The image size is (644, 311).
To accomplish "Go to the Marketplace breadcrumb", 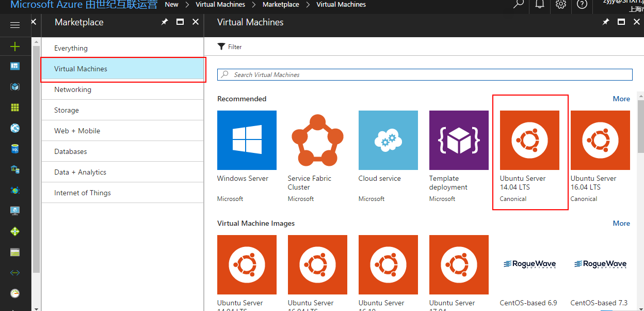I will (x=281, y=4).
